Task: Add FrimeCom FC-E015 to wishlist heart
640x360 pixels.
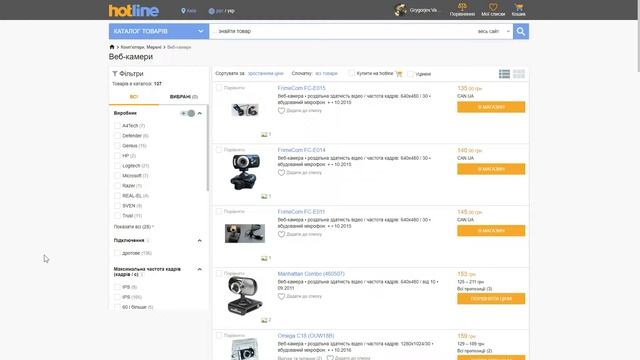Action: click(281, 111)
